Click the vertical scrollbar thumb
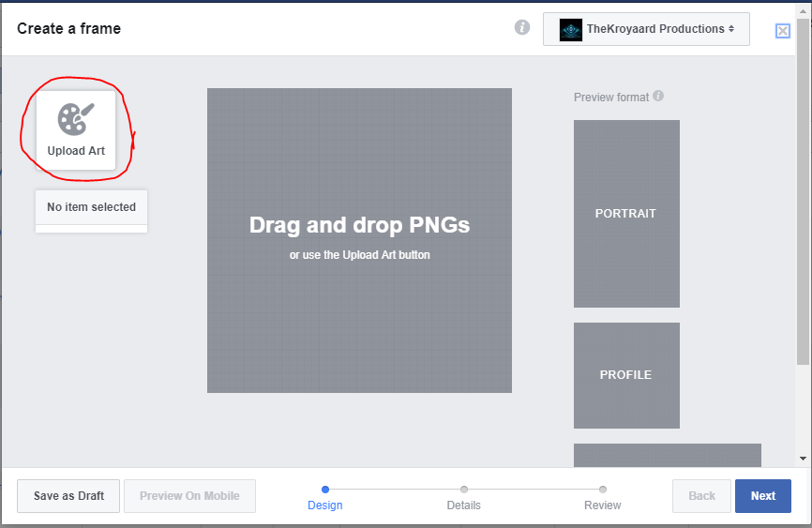The image size is (812, 528). [x=804, y=190]
